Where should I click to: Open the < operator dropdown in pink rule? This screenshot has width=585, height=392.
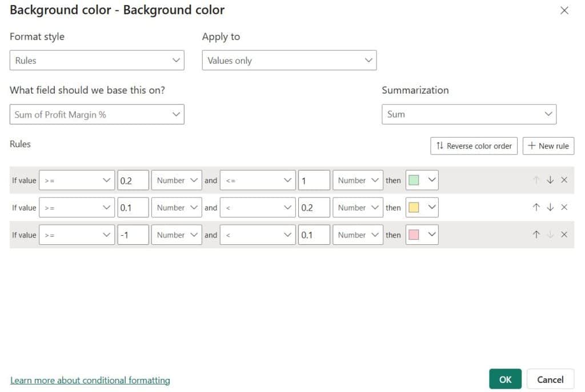coord(258,235)
